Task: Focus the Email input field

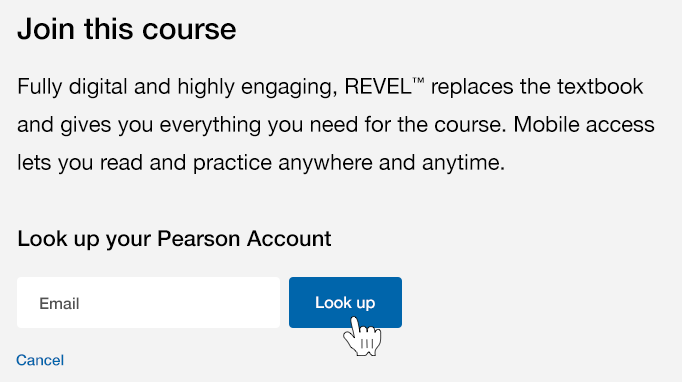Action: (148, 302)
